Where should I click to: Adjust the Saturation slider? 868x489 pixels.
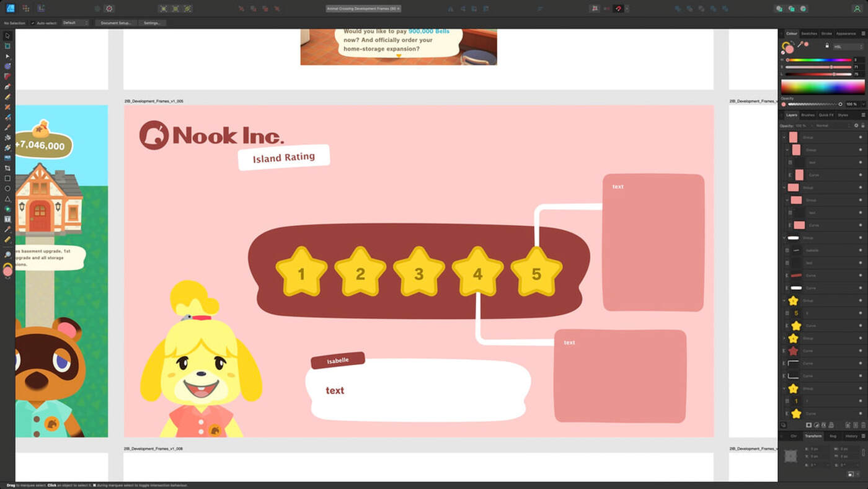pyautogui.click(x=818, y=67)
